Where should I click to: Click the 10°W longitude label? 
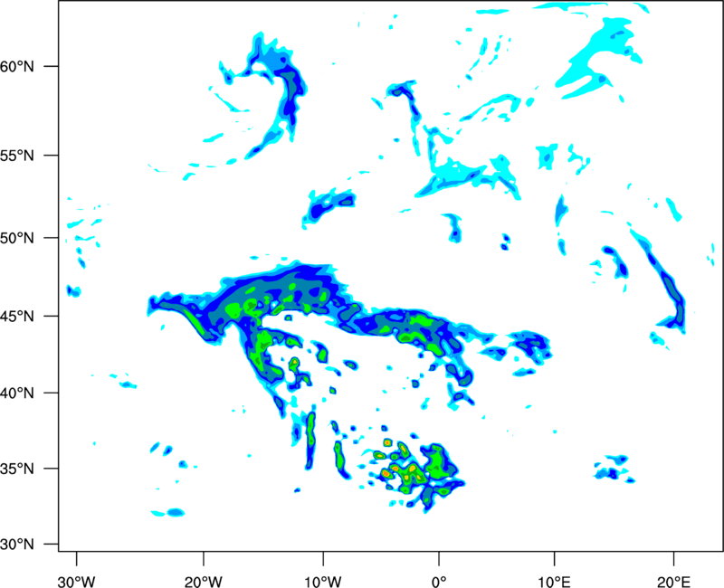[x=322, y=582]
